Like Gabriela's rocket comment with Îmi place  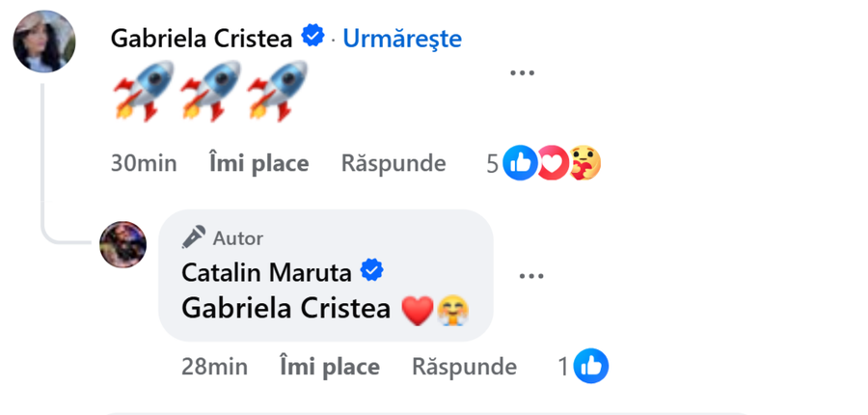pos(259,163)
